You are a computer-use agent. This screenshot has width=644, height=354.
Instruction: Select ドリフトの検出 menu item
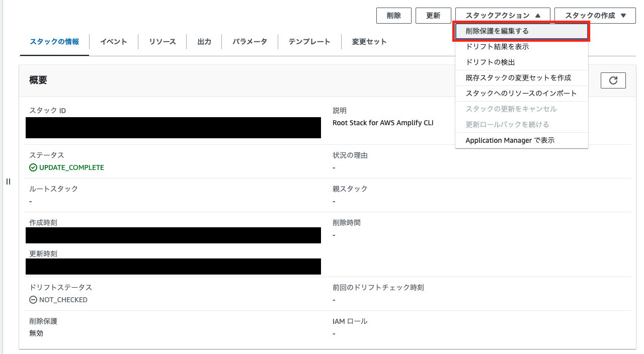tap(522, 62)
